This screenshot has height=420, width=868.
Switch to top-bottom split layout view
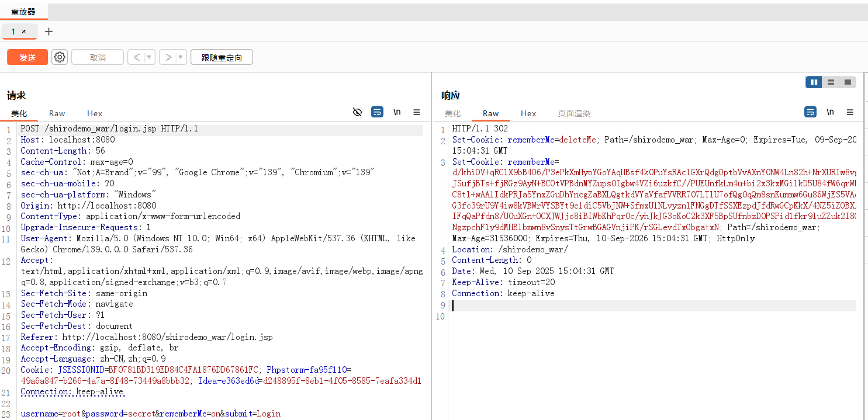coord(831,82)
